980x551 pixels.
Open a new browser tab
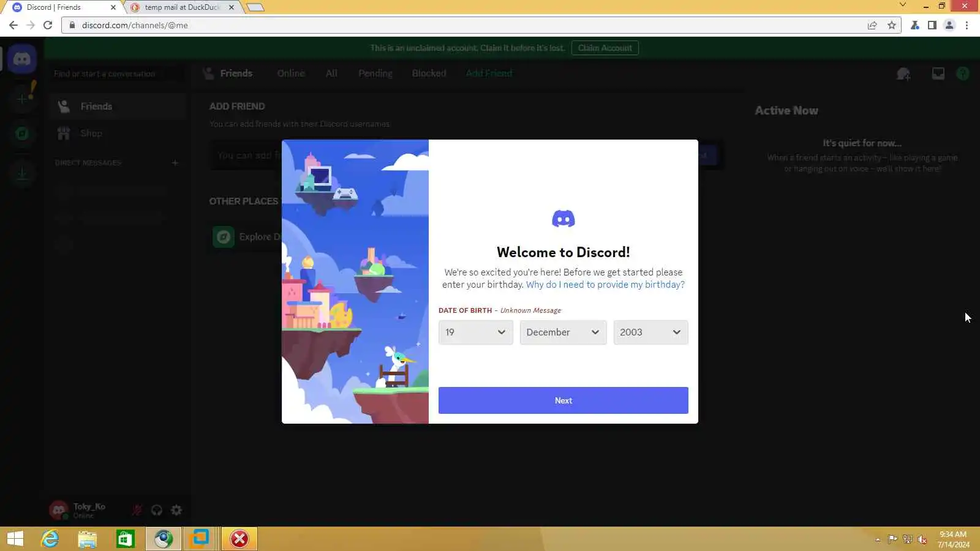[x=255, y=7]
